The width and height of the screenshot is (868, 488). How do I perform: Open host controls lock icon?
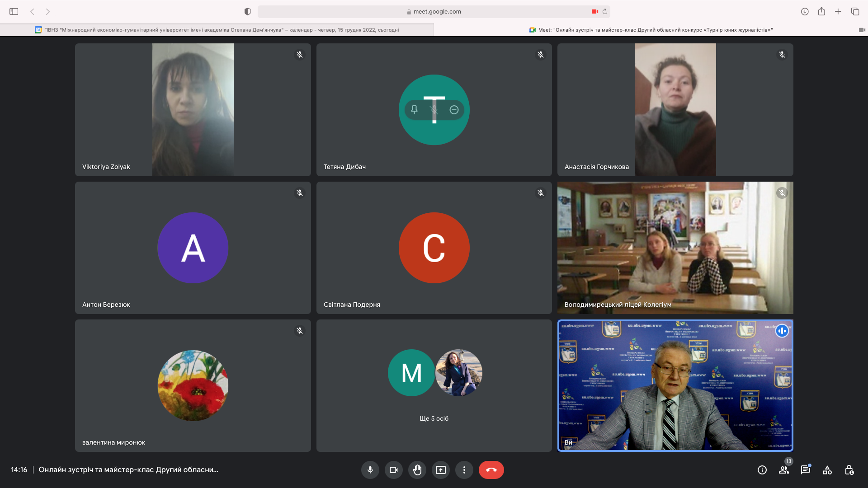pyautogui.click(x=849, y=470)
